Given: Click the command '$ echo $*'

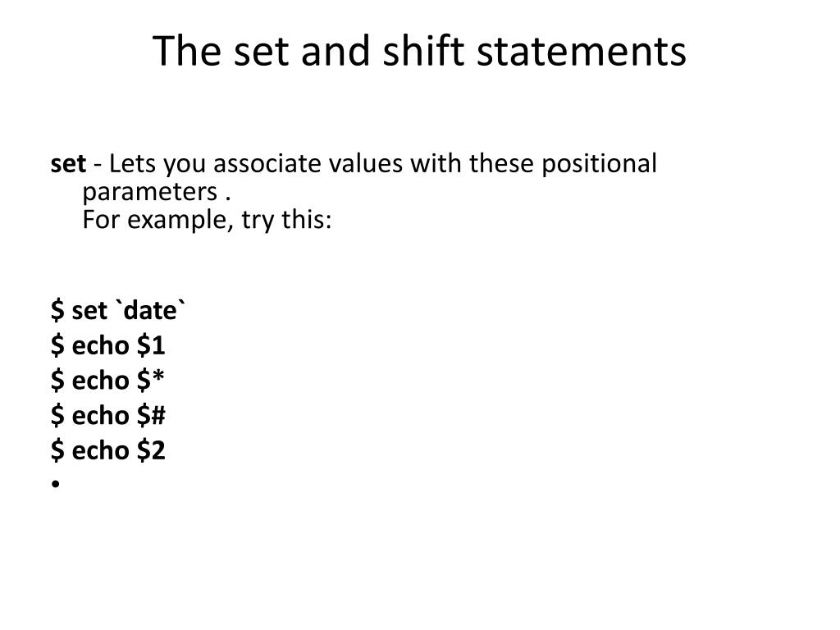Looking at the screenshot, I should [x=107, y=380].
